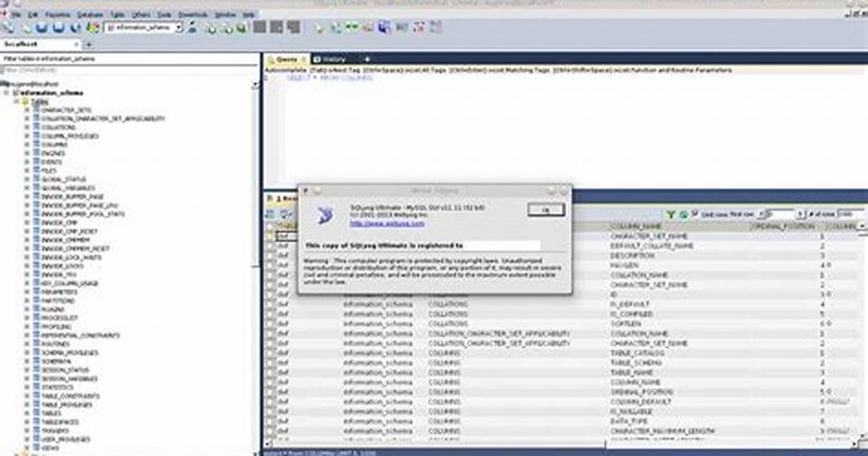Collapse the information_schema node in the tree
868x456 pixels.
coord(7,93)
